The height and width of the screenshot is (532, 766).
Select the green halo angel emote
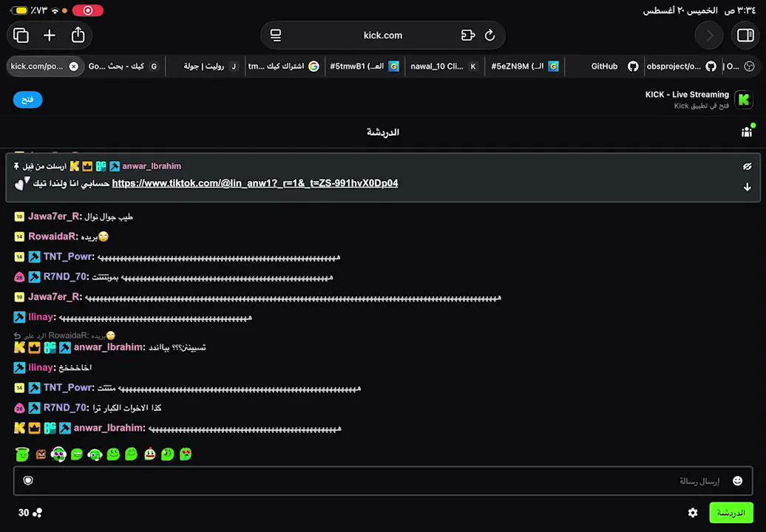pyautogui.click(x=22, y=454)
